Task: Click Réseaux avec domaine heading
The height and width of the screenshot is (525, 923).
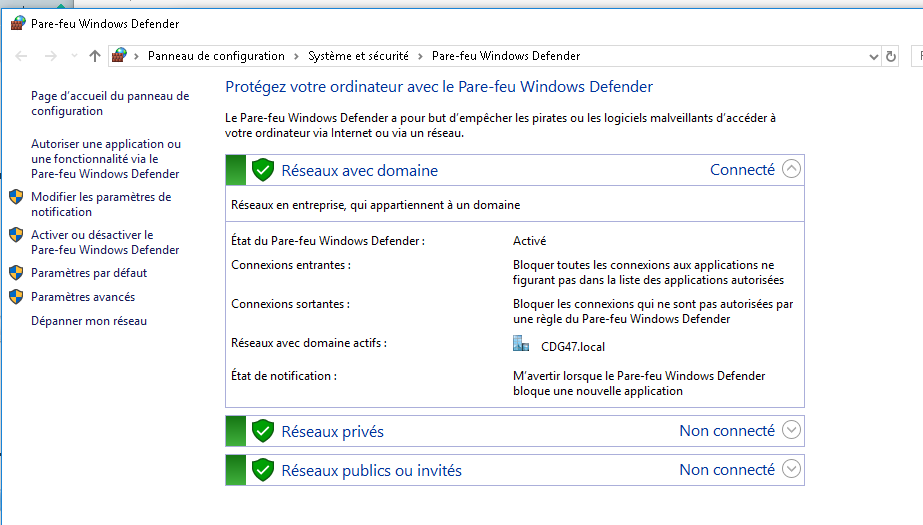Action: pos(360,171)
